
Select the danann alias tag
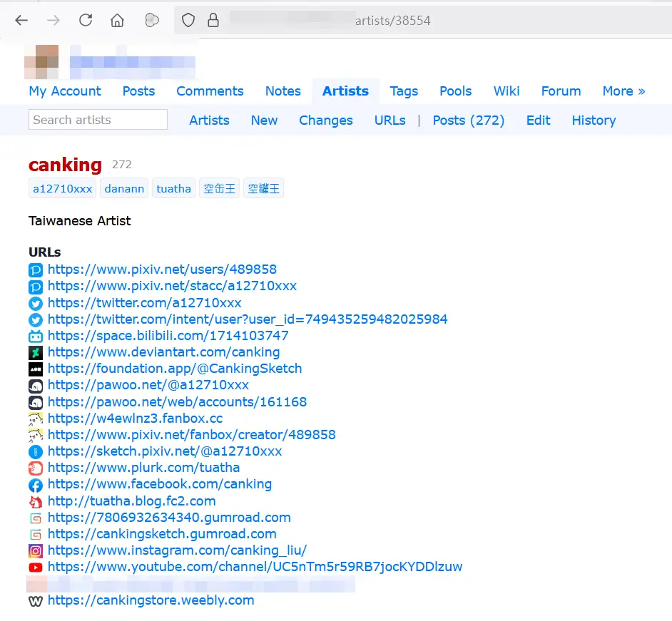pos(124,188)
